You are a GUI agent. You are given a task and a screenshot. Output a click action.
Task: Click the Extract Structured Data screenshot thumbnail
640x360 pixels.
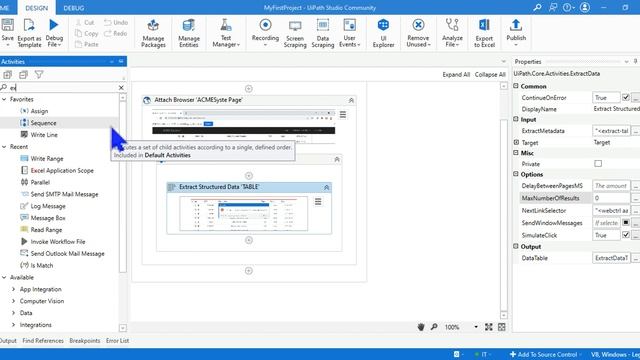244,214
